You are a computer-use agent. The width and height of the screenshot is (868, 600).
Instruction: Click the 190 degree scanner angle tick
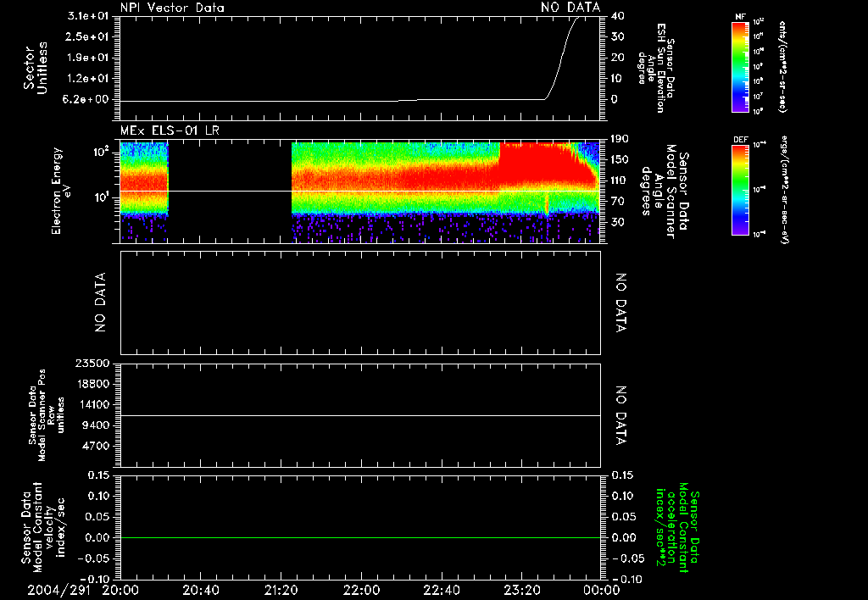(620, 139)
